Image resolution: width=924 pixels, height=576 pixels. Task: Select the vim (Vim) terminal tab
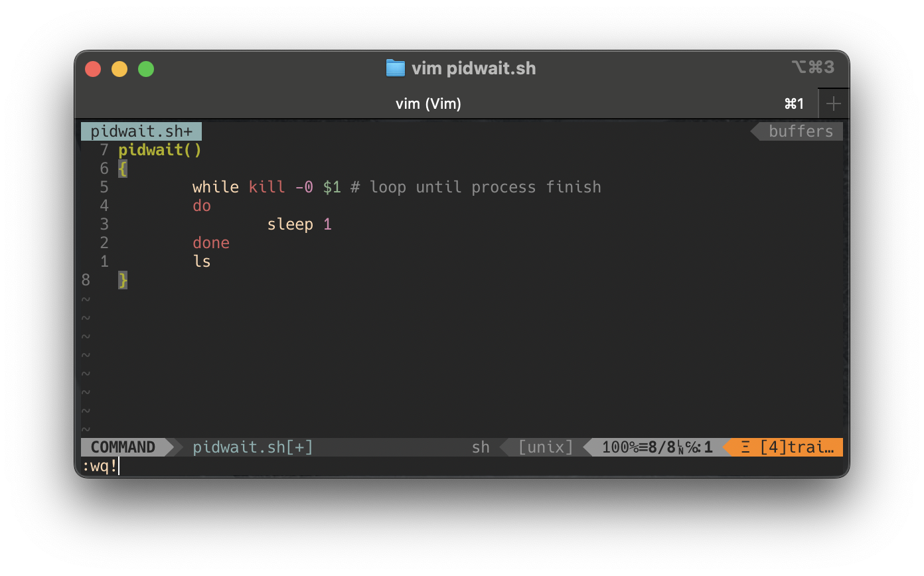[x=428, y=104]
